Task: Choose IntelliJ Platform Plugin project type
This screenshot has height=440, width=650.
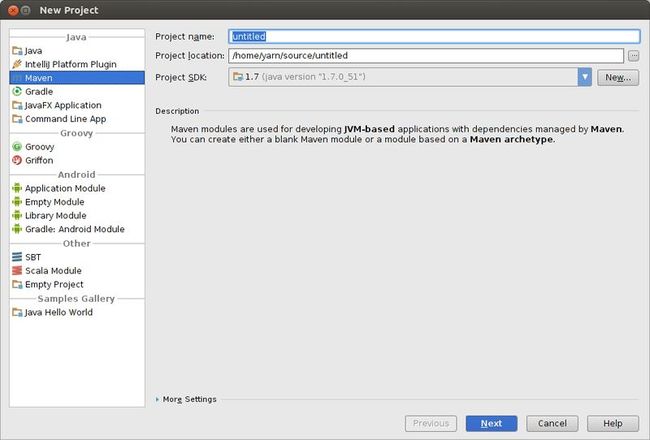Action: coord(77,64)
